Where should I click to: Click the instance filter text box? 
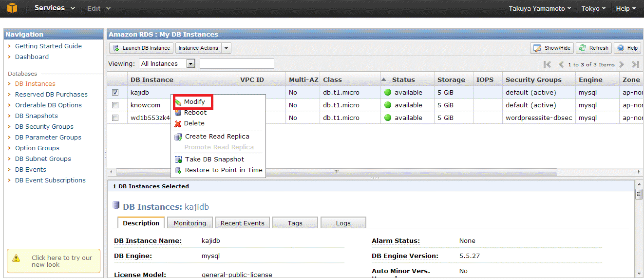237,63
